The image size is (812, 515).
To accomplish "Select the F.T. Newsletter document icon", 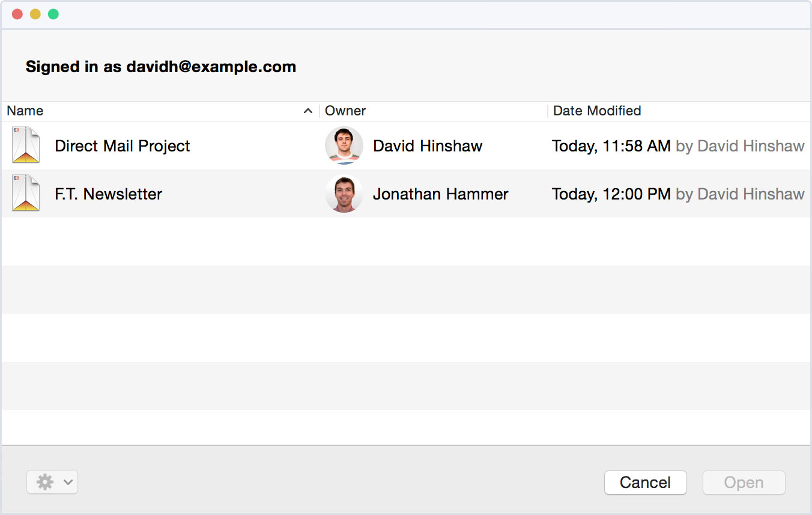I will [26, 194].
